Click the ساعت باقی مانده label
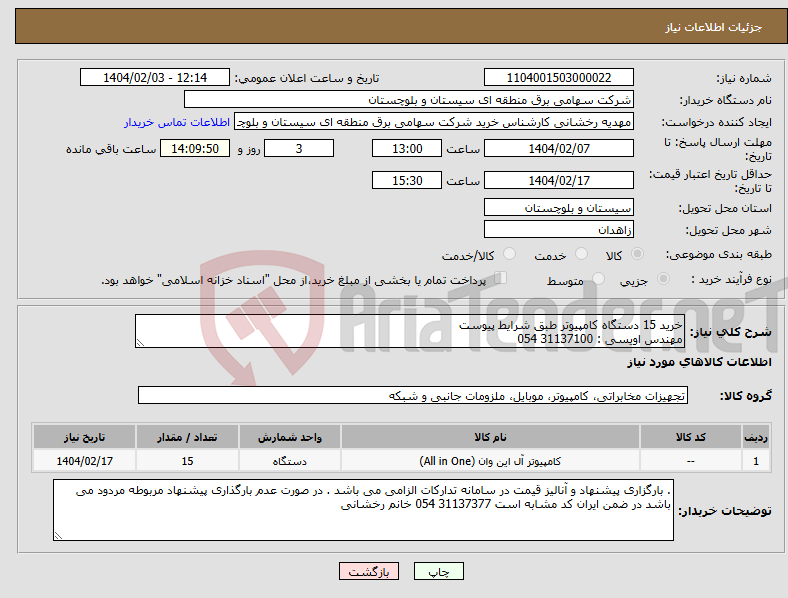Viewport: 788px width, 598px height. tap(111, 149)
